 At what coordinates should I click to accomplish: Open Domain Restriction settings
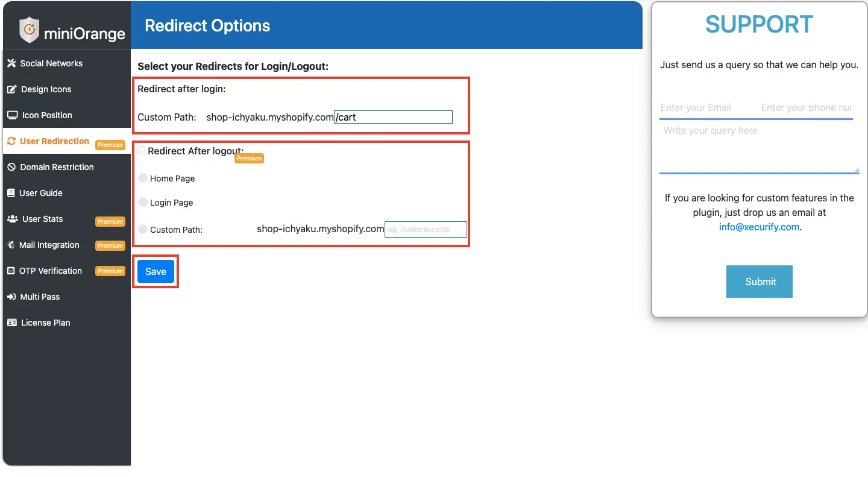(x=66, y=167)
